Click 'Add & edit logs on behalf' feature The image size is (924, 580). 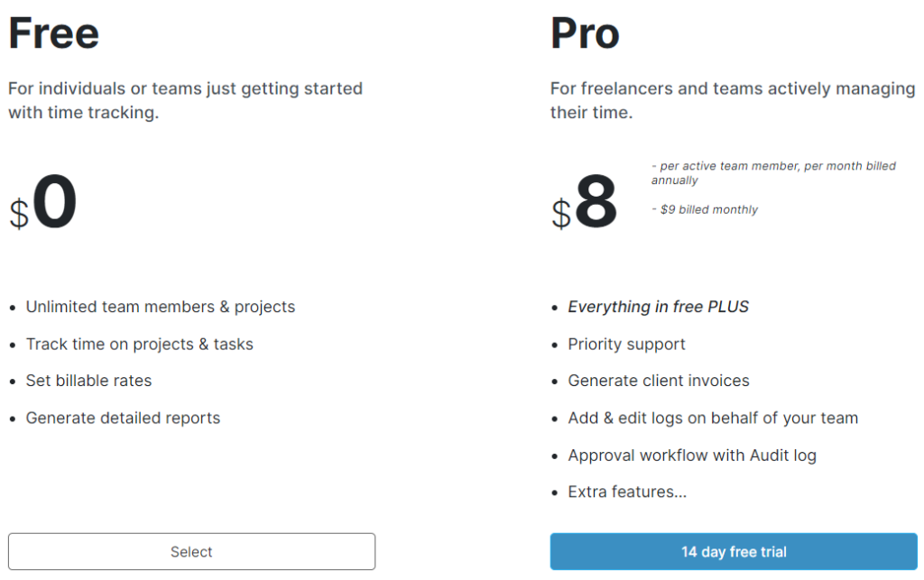[x=713, y=418]
